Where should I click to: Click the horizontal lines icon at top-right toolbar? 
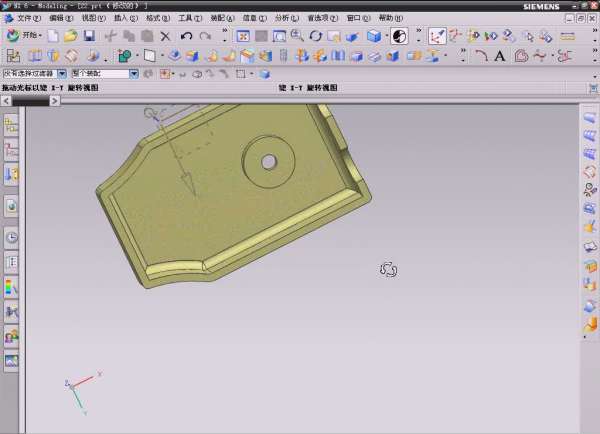coord(567,36)
